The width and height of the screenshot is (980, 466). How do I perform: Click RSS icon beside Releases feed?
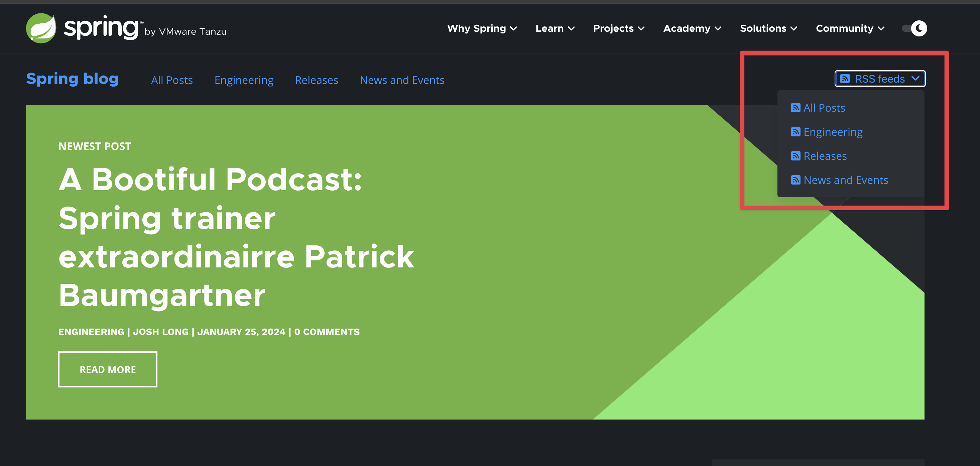(x=795, y=156)
